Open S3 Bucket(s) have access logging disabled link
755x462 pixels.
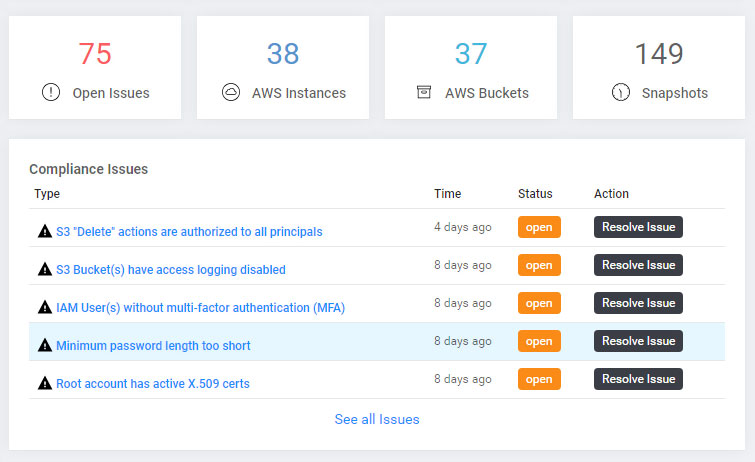(171, 270)
